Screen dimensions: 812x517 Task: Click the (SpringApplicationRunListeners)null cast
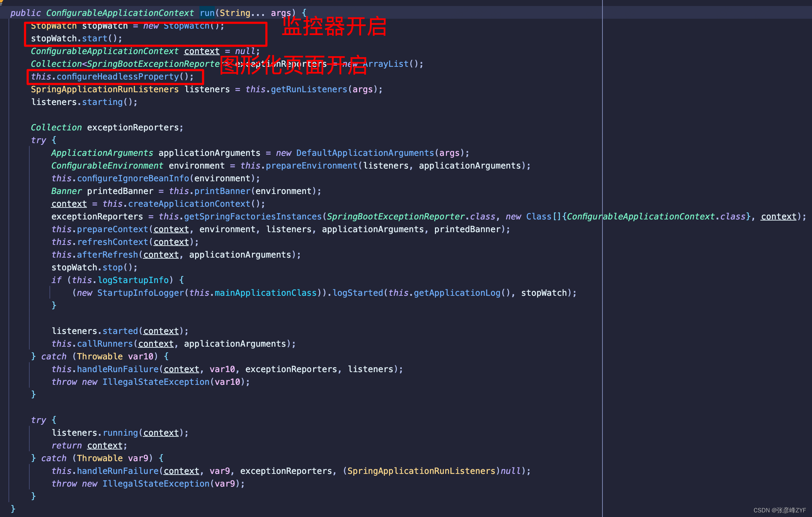pos(432,471)
